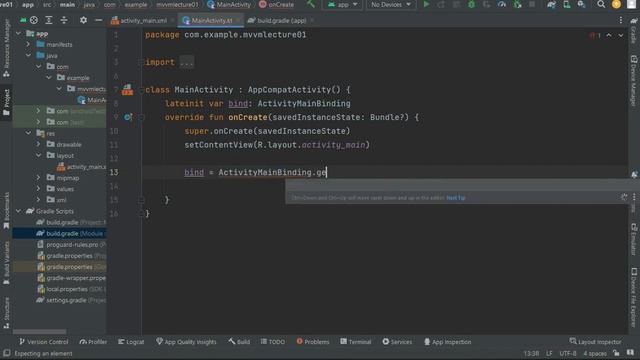Open the App Inspection window
This screenshot has height=360, width=640.
coord(447,342)
